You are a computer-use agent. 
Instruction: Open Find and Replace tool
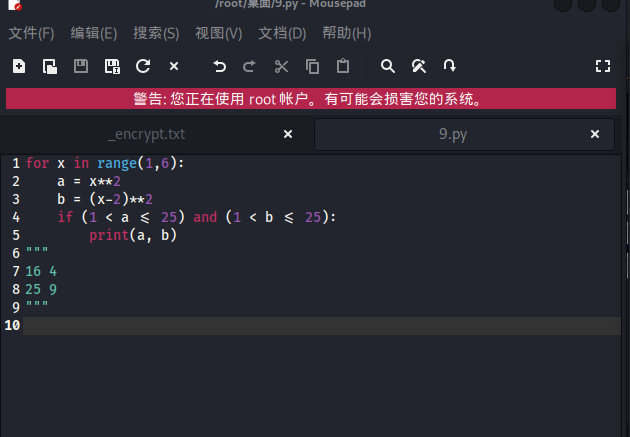[x=419, y=67]
